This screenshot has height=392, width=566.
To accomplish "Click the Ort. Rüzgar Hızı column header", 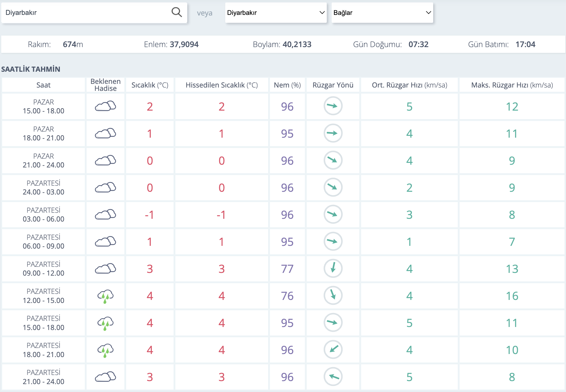I will 409,85.
